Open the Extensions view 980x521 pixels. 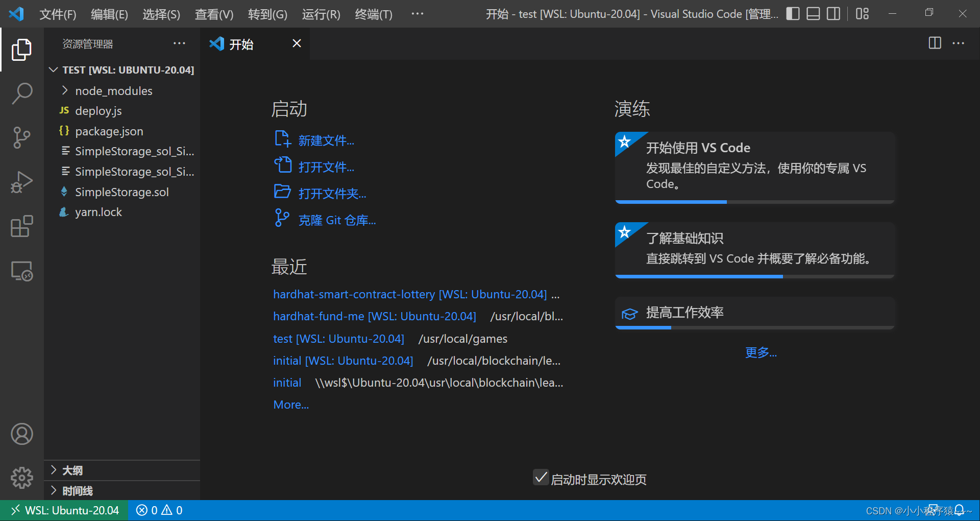pyautogui.click(x=21, y=226)
